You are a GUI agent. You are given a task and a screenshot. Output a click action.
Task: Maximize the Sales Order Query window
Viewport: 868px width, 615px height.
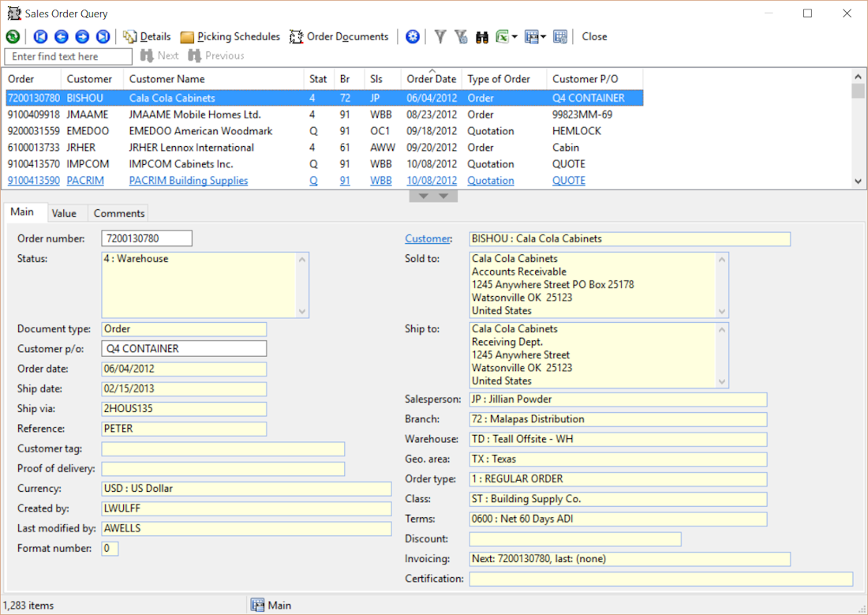(x=808, y=13)
